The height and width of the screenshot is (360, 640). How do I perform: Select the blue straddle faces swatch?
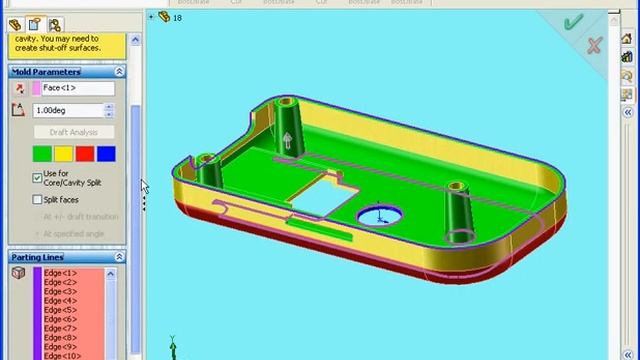click(106, 154)
